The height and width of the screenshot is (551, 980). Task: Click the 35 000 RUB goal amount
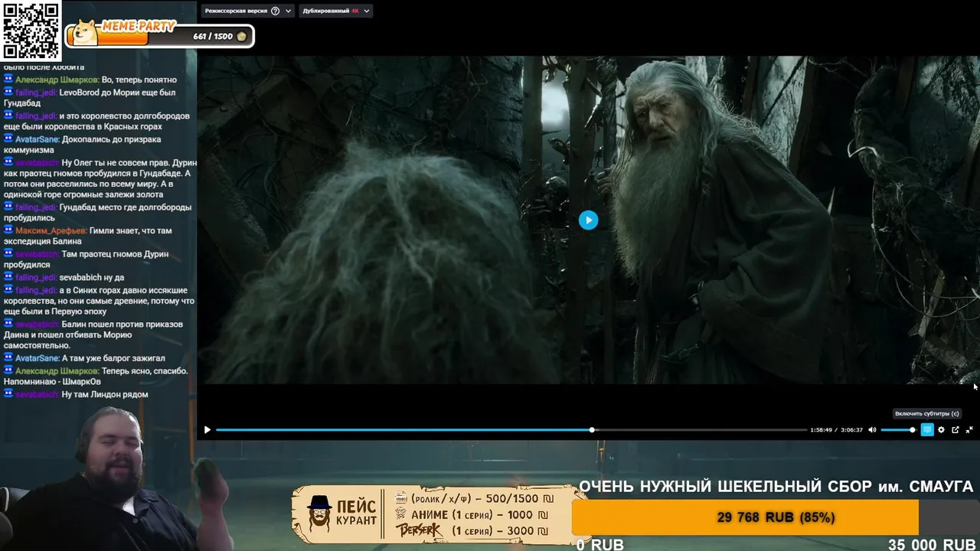(x=932, y=545)
